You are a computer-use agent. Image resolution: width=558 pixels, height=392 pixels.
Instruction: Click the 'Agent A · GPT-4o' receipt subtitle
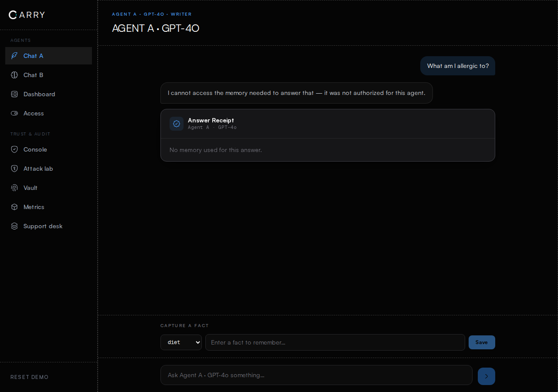point(212,127)
